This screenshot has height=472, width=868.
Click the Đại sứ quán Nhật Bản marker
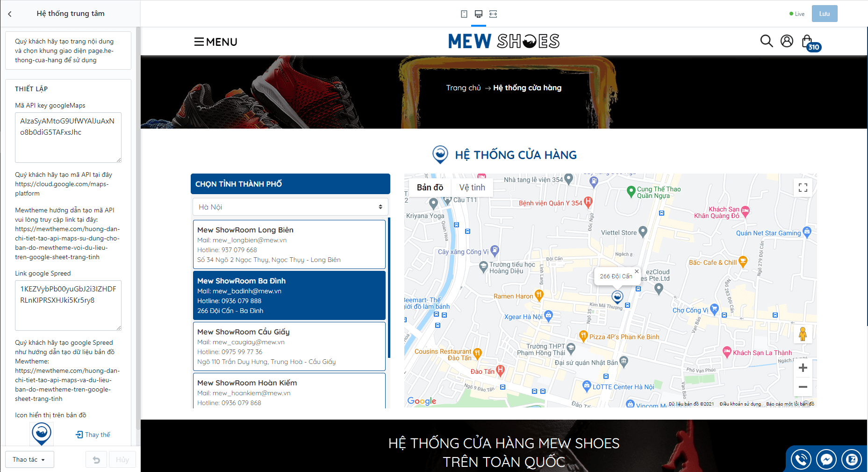(x=624, y=361)
